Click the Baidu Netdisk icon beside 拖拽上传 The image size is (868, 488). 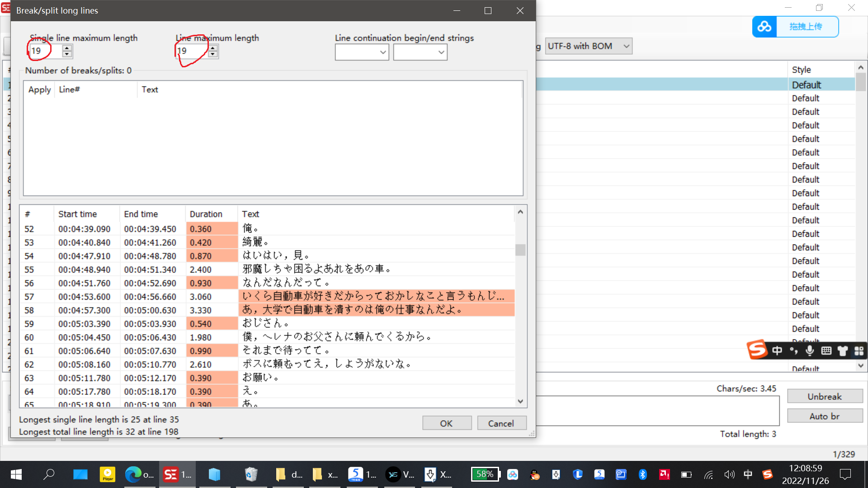(x=764, y=27)
